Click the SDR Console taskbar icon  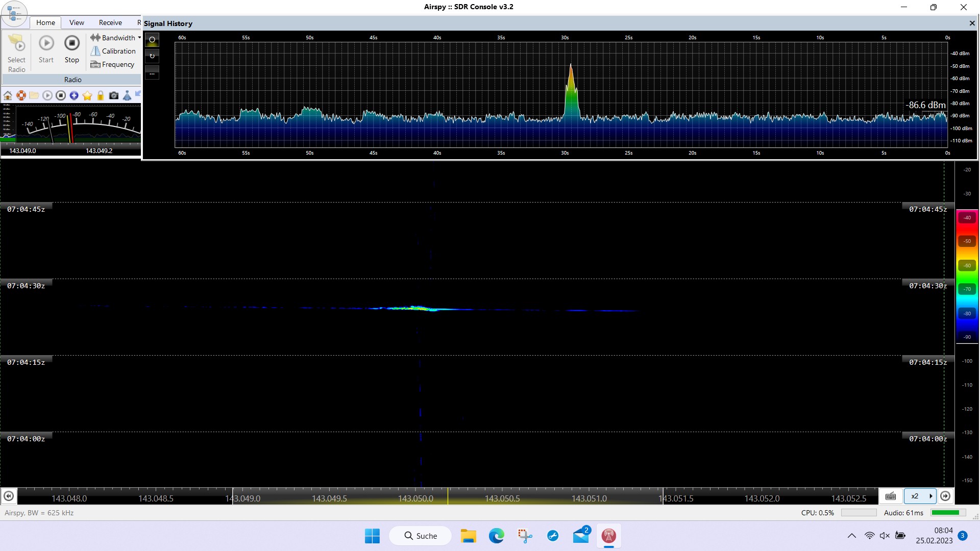point(608,536)
